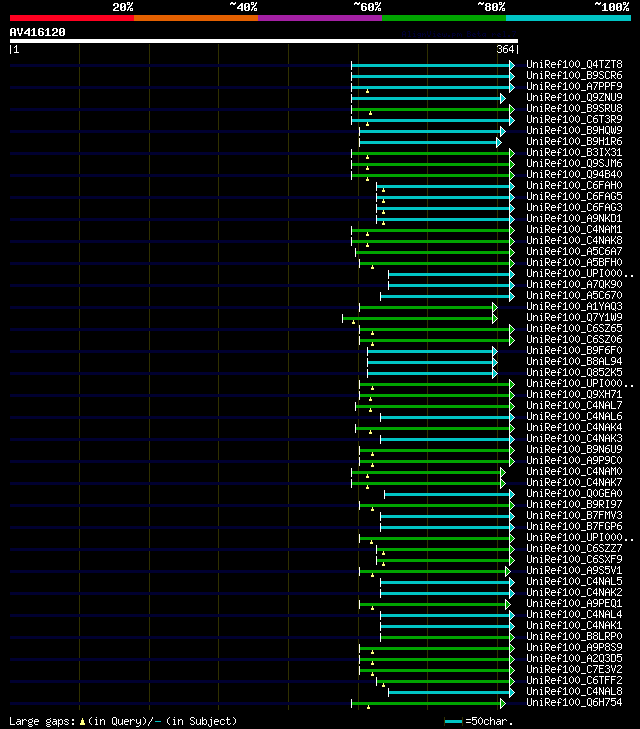Select the UniRef100_Q6H754 label
The image size is (640, 729).
pos(574,702)
